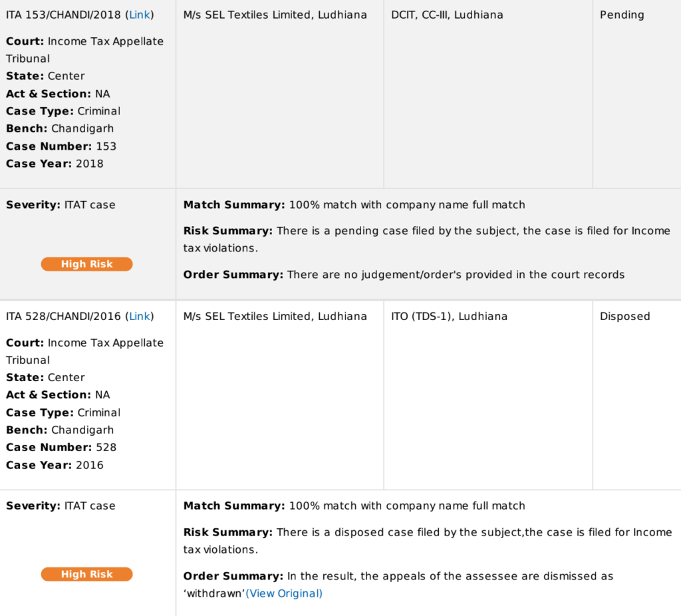Click High Risk badge under pending case
The height and width of the screenshot is (616, 681).
pyautogui.click(x=87, y=264)
